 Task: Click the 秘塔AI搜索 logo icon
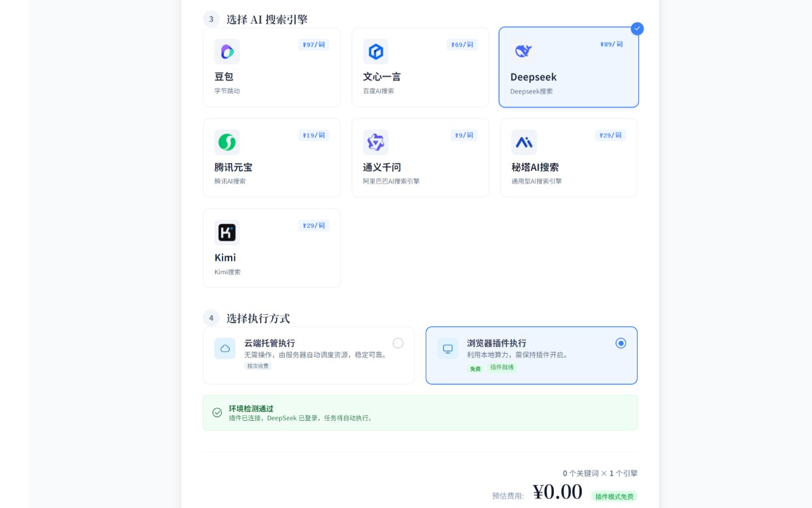pos(524,142)
